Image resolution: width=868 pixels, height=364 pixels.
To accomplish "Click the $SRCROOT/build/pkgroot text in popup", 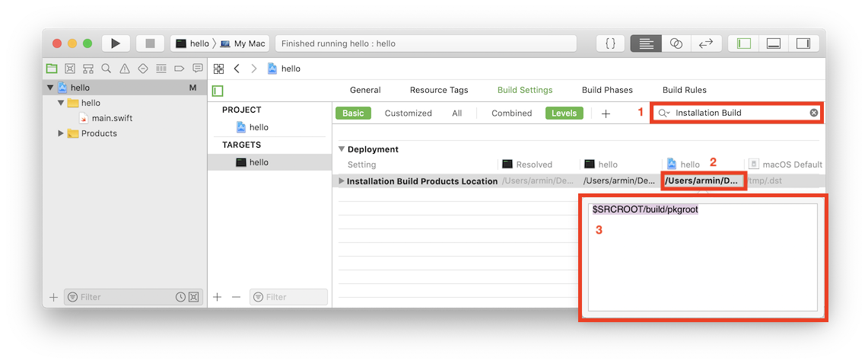I will coord(645,210).
